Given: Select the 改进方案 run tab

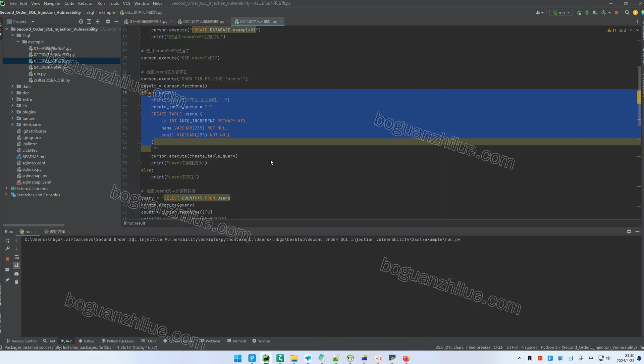Looking at the screenshot, I should click(57, 231).
